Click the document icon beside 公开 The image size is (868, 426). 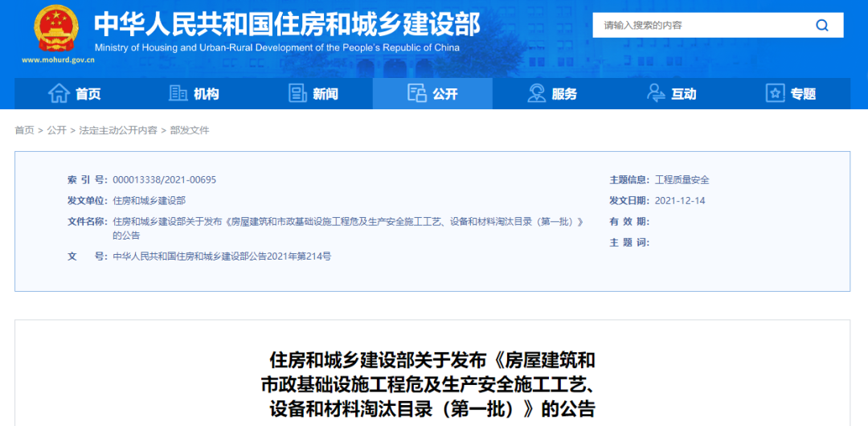coord(416,93)
